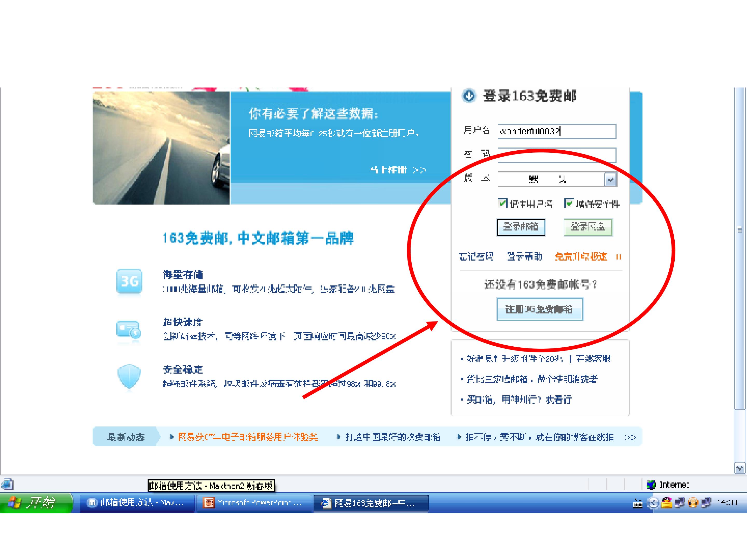The height and width of the screenshot is (560, 747).
Task: Click the 163免费邮, 中文邮箱第一品牌 heading
Action: 258,238
